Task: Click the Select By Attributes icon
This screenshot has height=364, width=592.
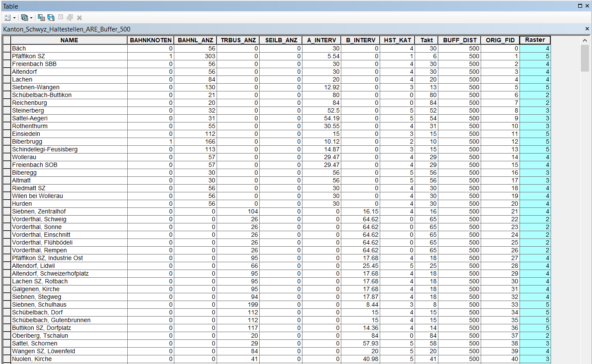Action: (x=41, y=18)
